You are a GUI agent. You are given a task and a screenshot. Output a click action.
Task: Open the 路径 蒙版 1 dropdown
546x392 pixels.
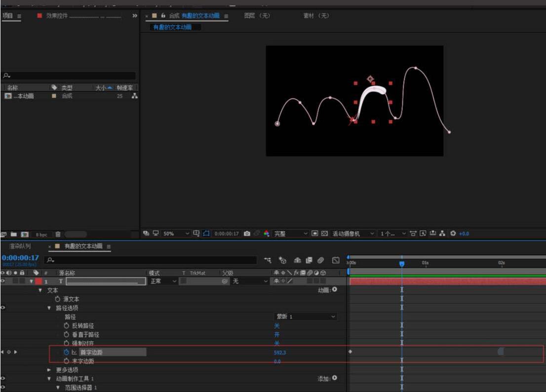306,317
